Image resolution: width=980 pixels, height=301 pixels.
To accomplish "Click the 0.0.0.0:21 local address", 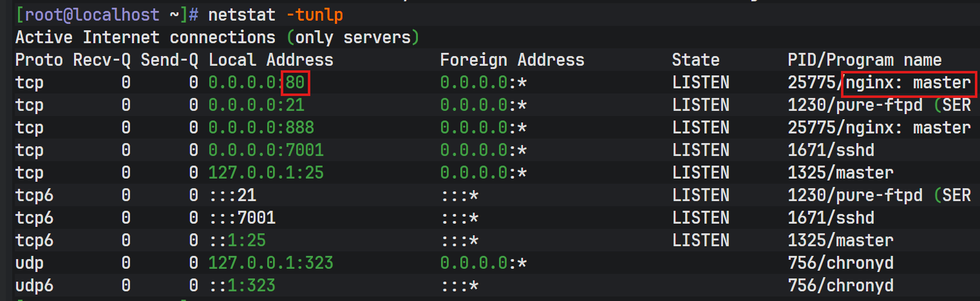I will tap(256, 105).
